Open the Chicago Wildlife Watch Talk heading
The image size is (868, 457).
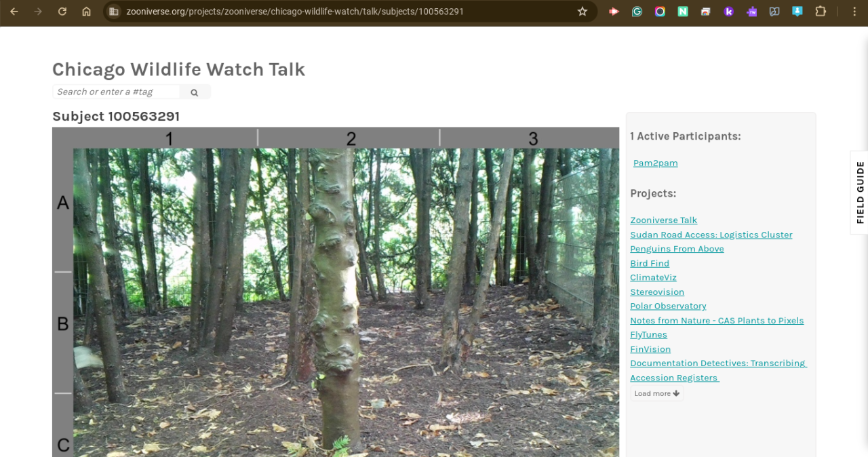178,69
